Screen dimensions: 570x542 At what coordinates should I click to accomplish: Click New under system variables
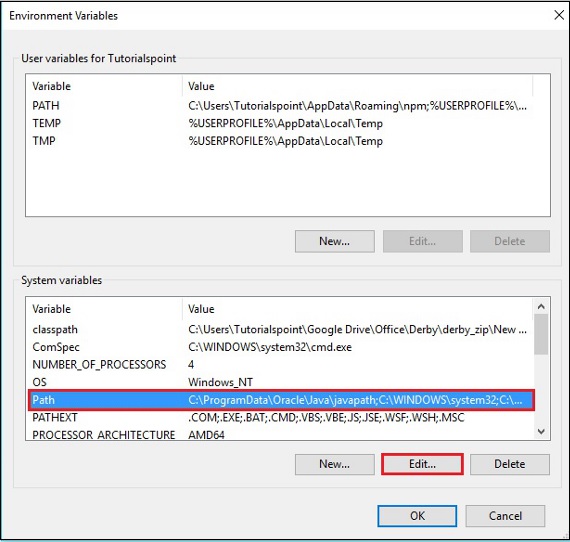335,464
